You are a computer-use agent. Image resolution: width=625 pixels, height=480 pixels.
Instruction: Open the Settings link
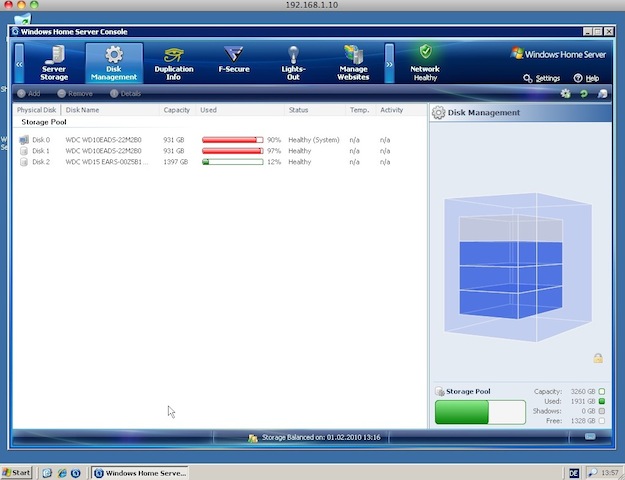coord(541,78)
